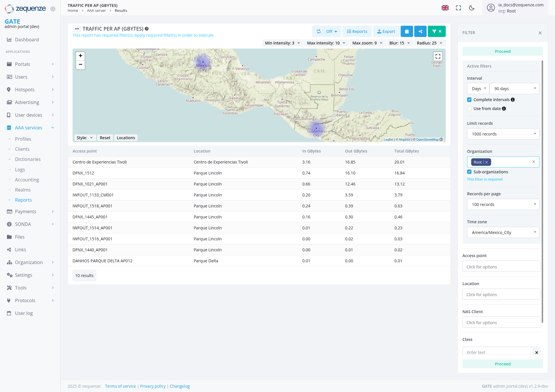
Task: Open auto-refresh Off dropdown
Action: coord(332,31)
